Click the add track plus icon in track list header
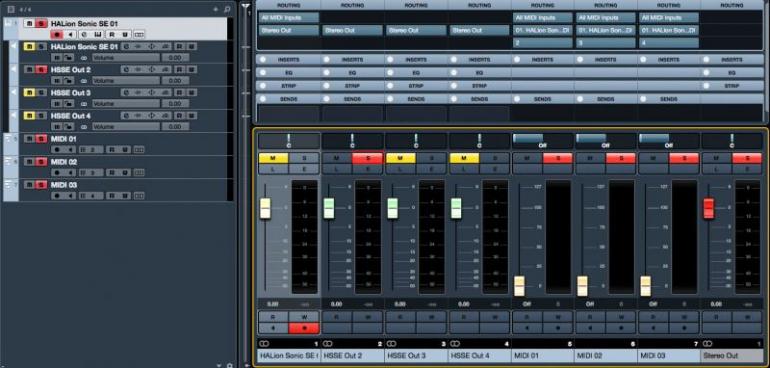 215,9
